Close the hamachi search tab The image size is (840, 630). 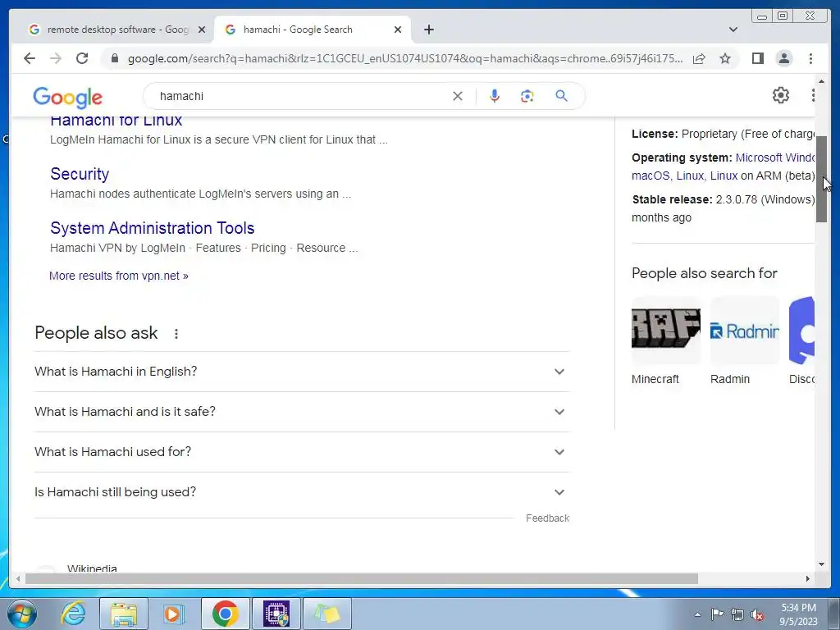[x=398, y=30]
